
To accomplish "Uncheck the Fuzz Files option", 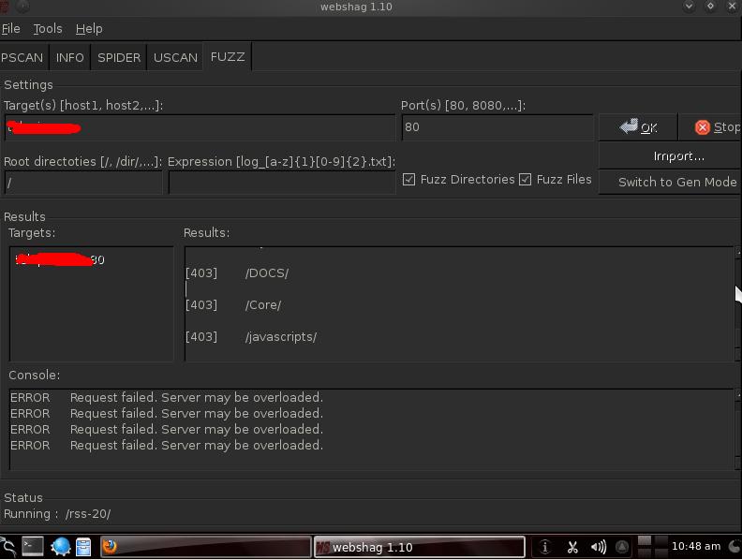I will [526, 180].
